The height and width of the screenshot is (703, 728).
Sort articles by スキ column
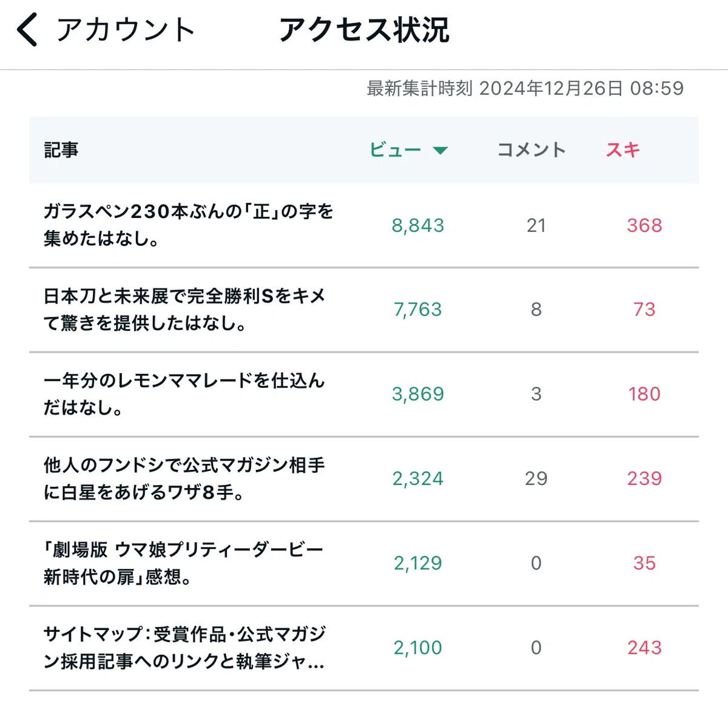(623, 150)
